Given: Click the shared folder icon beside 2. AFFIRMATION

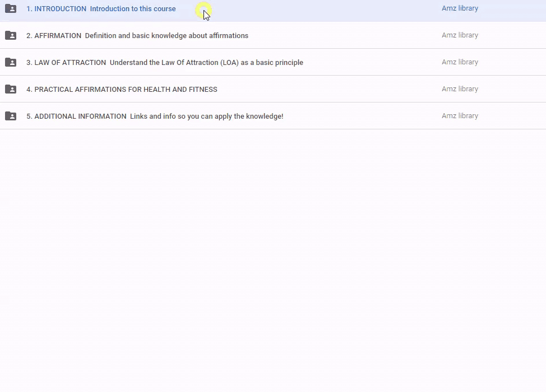Looking at the screenshot, I should tap(11, 35).
